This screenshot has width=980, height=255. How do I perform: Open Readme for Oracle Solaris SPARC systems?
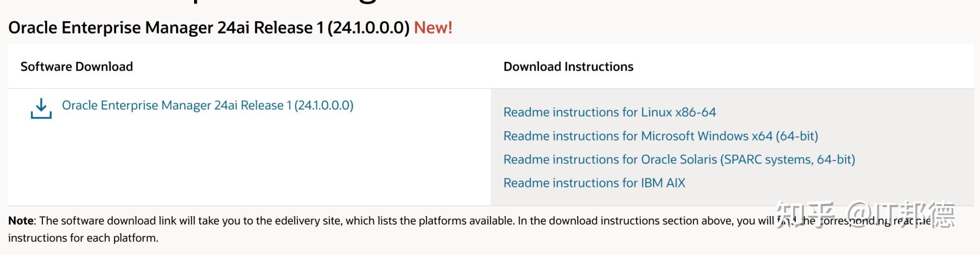[x=679, y=160]
